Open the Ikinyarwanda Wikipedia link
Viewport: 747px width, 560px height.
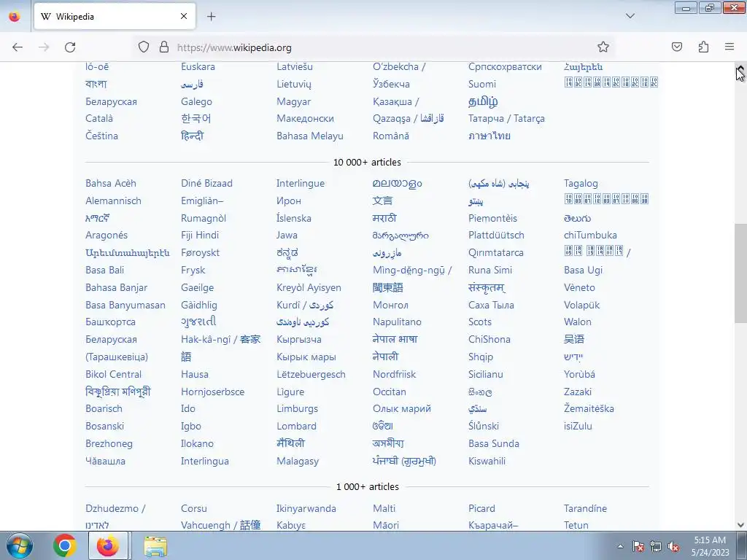tap(306, 508)
